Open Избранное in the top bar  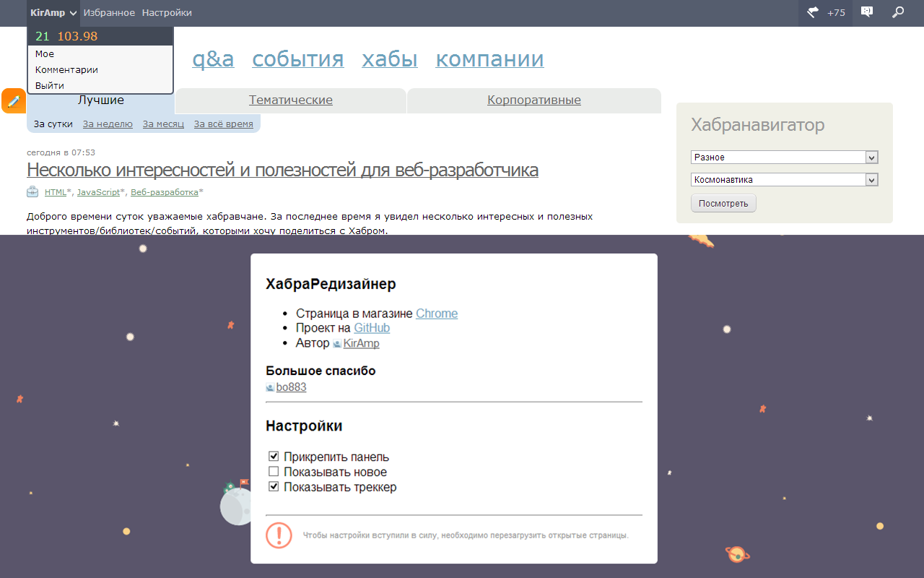[x=109, y=13]
